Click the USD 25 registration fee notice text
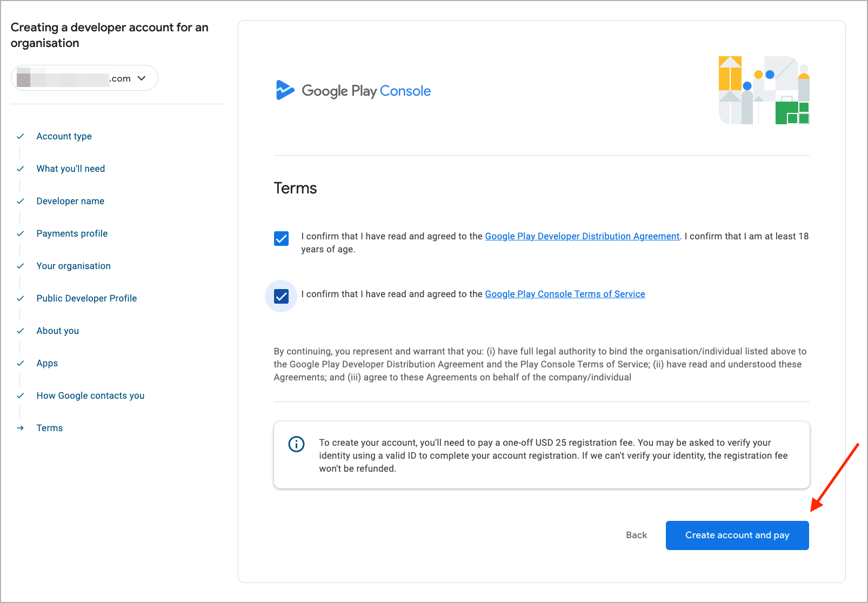 click(553, 455)
